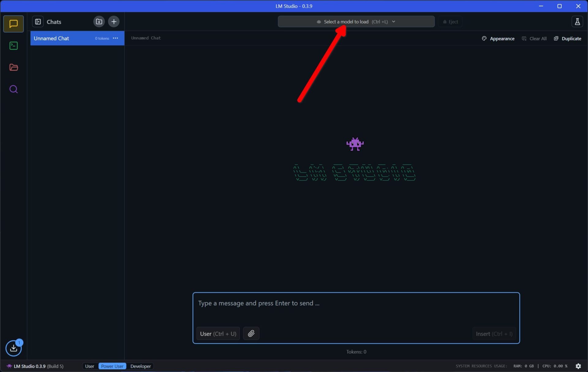Image resolution: width=588 pixels, height=372 pixels.
Task: Select Unnamed Chat in the chat list
Action: 77,38
